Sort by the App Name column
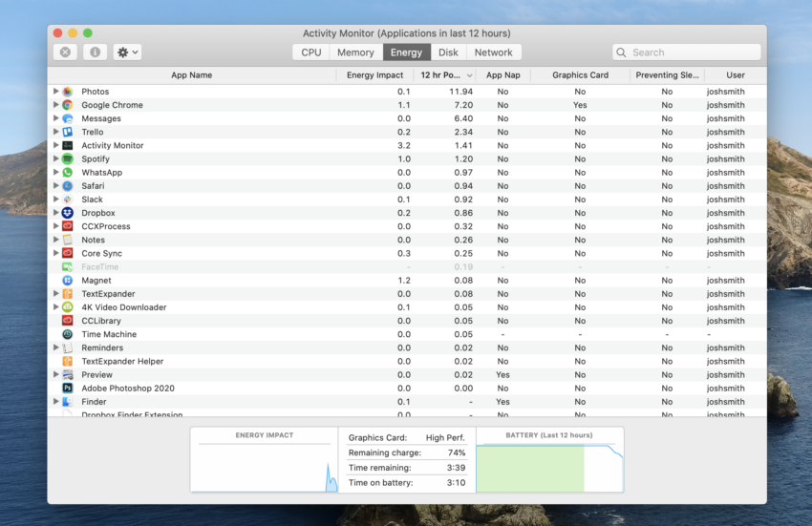The width and height of the screenshot is (812, 526). pyautogui.click(x=192, y=75)
